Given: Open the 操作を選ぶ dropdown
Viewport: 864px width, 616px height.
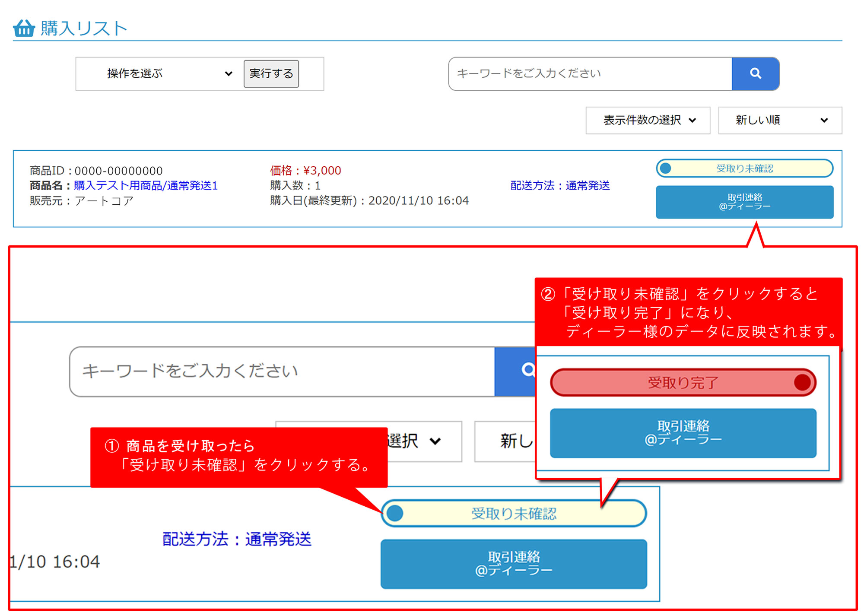Looking at the screenshot, I should click(169, 73).
